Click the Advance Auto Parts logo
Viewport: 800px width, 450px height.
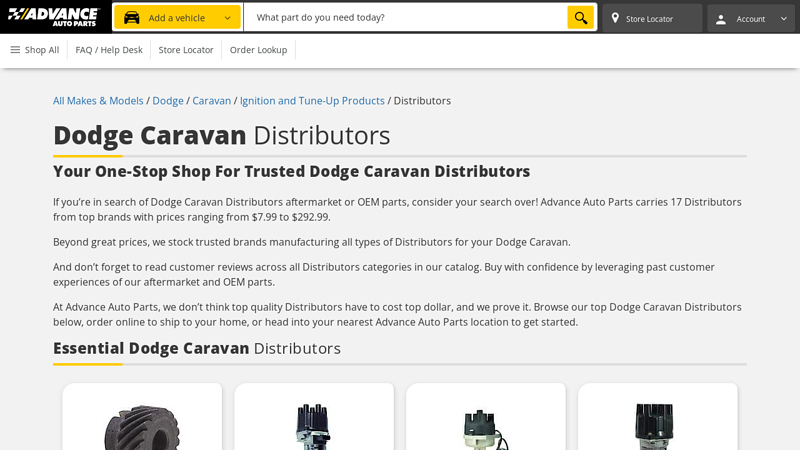pyautogui.click(x=53, y=17)
